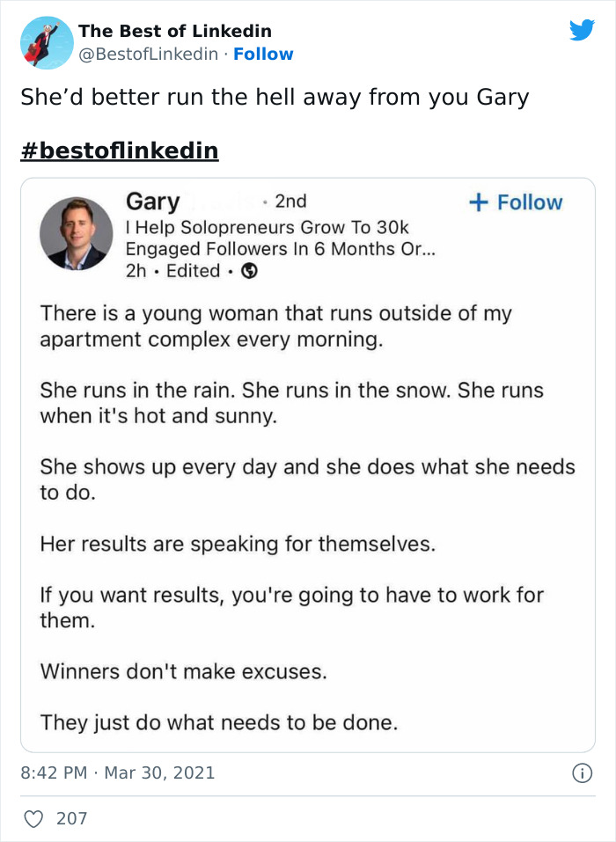This screenshot has width=616, height=842.
Task: Click Gary's LinkedIn profile picture
Action: (77, 234)
